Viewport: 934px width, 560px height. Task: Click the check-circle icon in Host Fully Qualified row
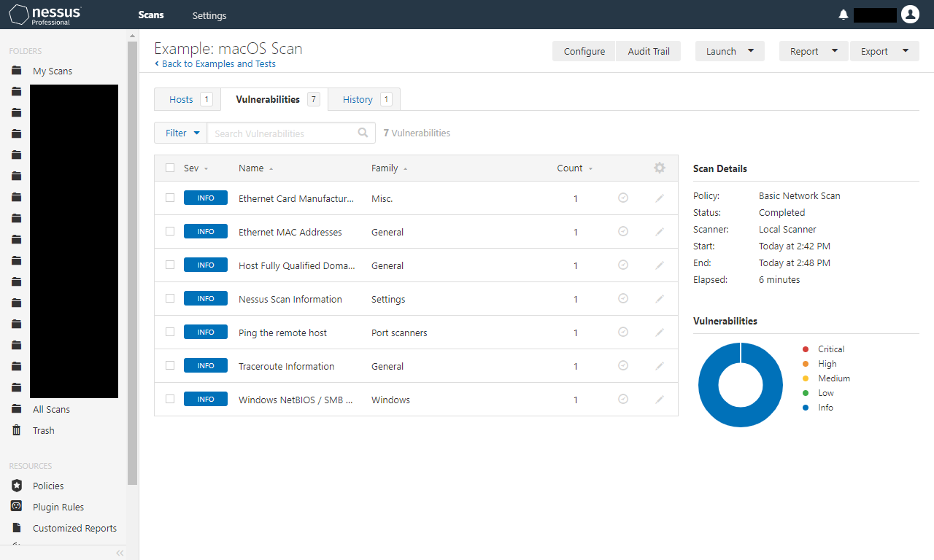623,265
